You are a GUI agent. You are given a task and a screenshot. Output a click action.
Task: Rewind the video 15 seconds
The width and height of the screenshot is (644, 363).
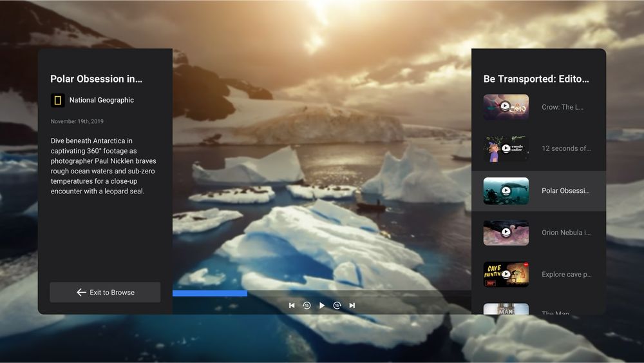[307, 306]
